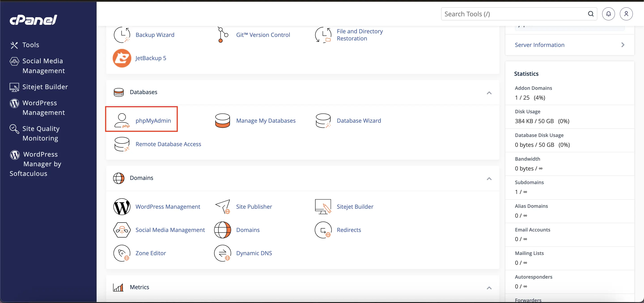Open the phpMyAdmin link
The height and width of the screenshot is (303, 644).
[153, 121]
